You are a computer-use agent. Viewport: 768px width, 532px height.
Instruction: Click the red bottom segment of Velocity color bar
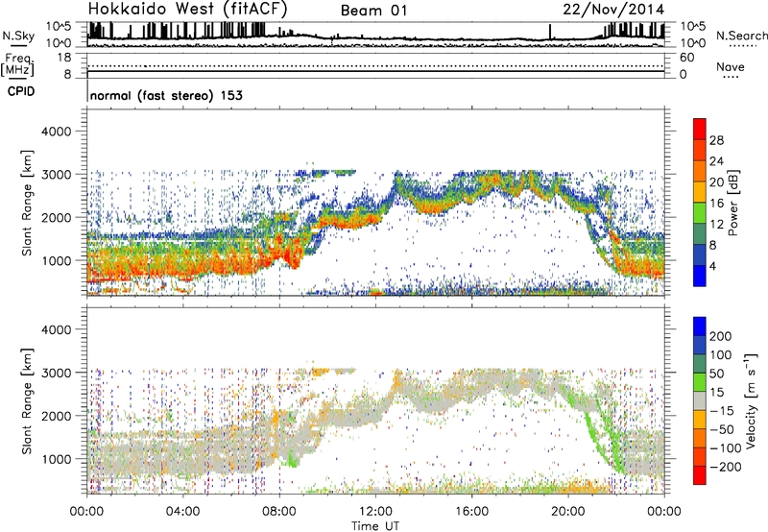pyautogui.click(x=700, y=475)
